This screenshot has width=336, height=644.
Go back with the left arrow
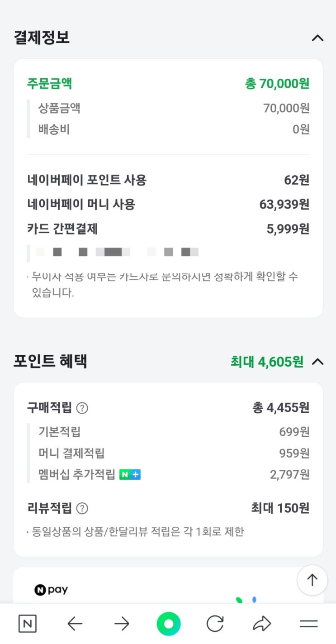point(75,624)
